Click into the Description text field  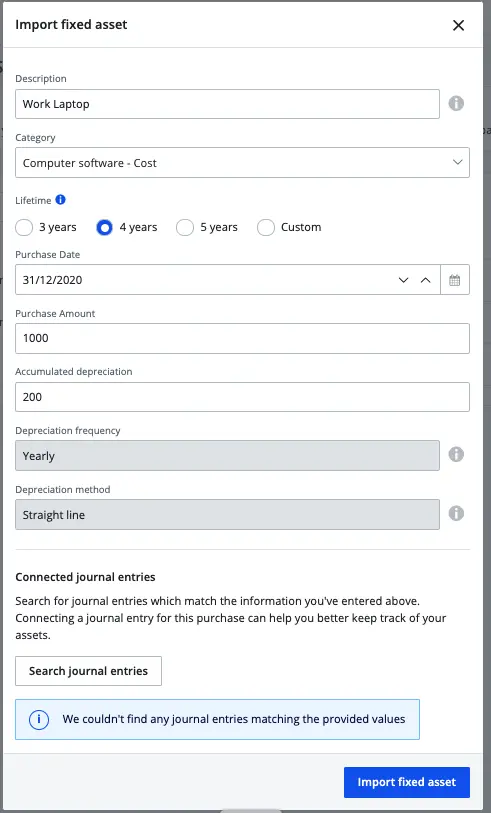227,104
